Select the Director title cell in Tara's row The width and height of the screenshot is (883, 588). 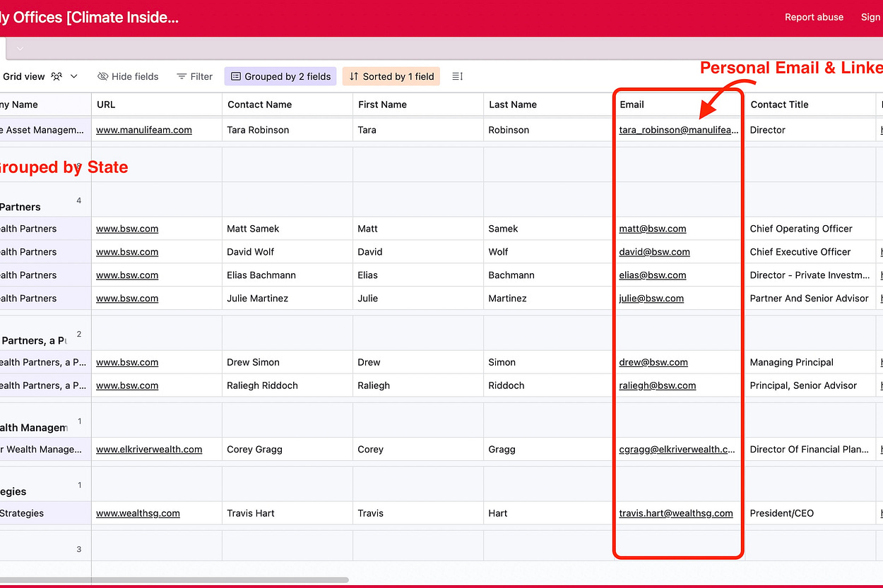point(810,130)
